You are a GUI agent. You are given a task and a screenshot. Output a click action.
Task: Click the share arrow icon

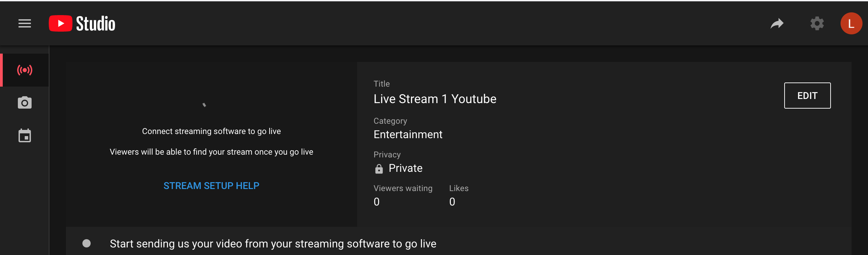(x=777, y=24)
